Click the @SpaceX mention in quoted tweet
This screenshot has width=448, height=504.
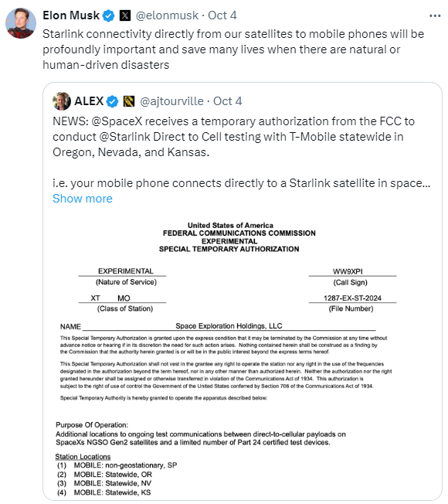pyautogui.click(x=117, y=121)
